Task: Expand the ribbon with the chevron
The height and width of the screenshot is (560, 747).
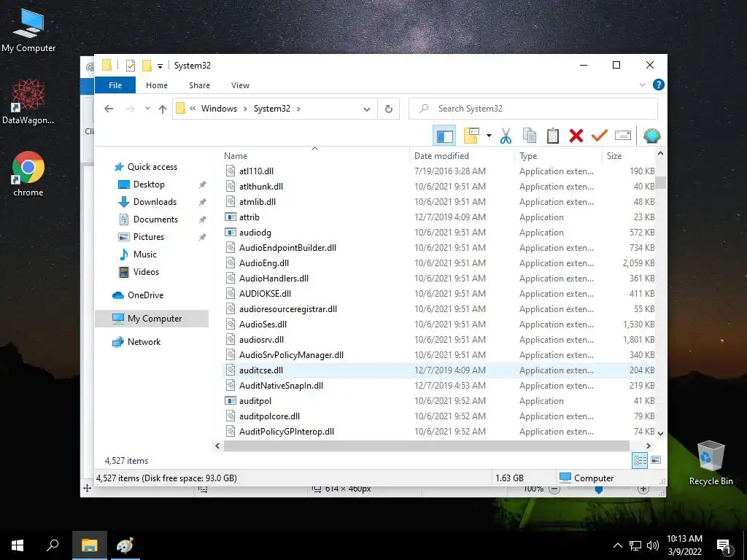Action: click(642, 85)
